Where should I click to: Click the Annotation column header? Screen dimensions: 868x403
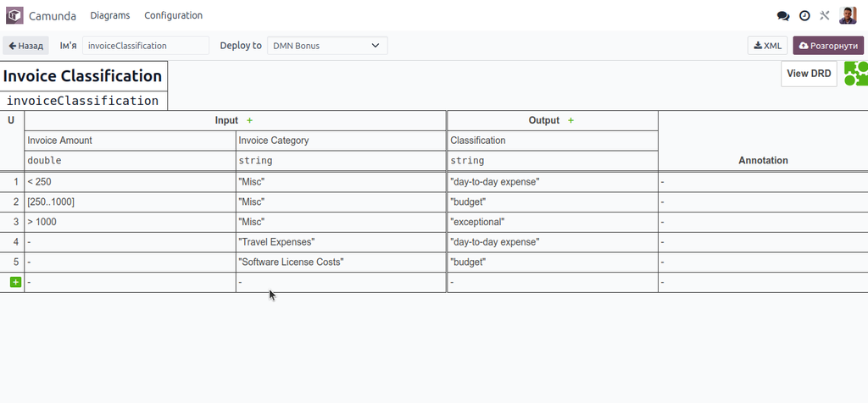[x=763, y=160]
